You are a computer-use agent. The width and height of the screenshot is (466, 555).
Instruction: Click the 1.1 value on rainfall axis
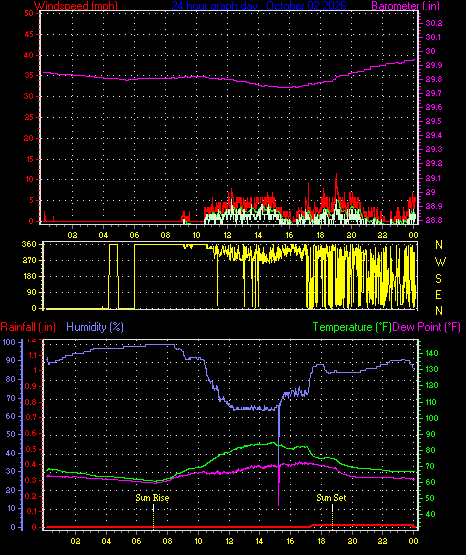(32, 355)
